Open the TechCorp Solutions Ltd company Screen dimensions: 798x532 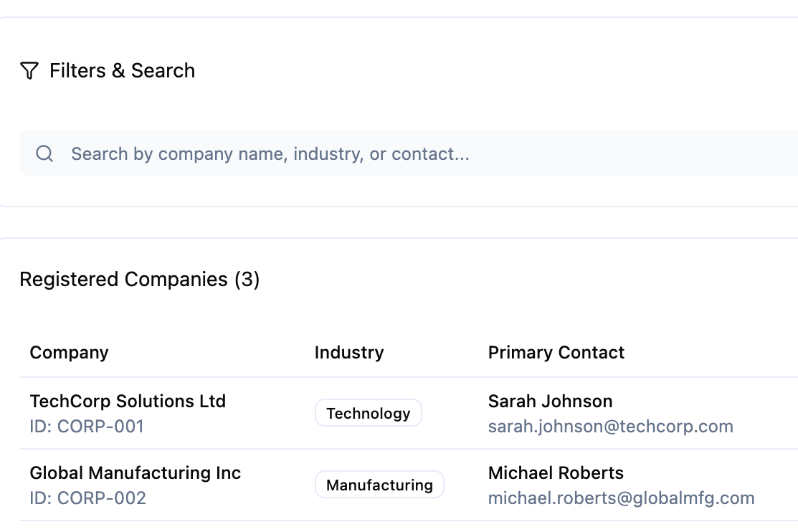coord(128,402)
